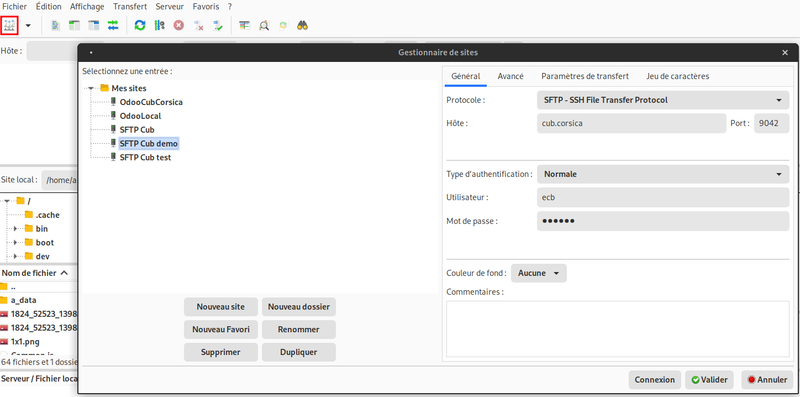Viewport: 800px width, 397px height.
Task: Open the Édition menu
Action: [x=49, y=7]
